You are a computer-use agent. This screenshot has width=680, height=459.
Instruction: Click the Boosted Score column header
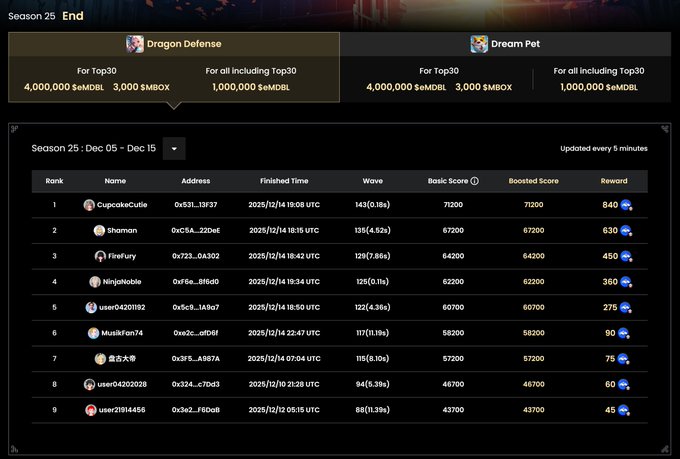point(534,181)
